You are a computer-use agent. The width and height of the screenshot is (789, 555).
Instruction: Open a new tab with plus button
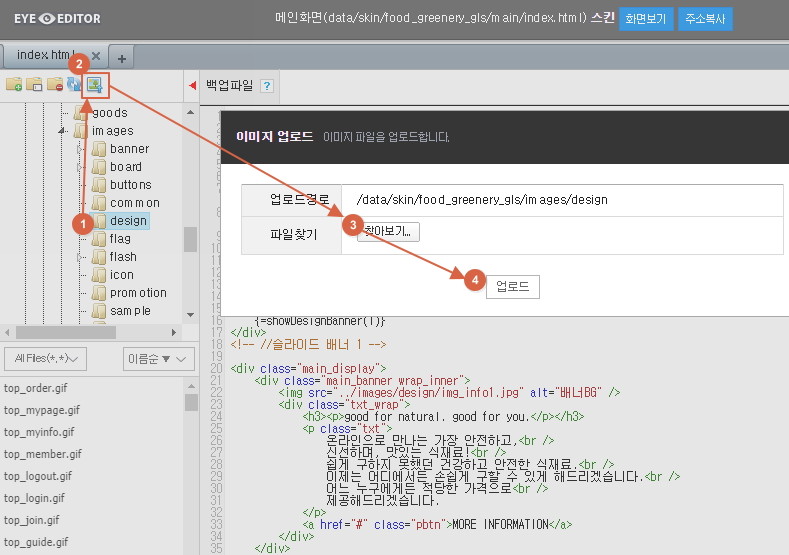(122, 57)
